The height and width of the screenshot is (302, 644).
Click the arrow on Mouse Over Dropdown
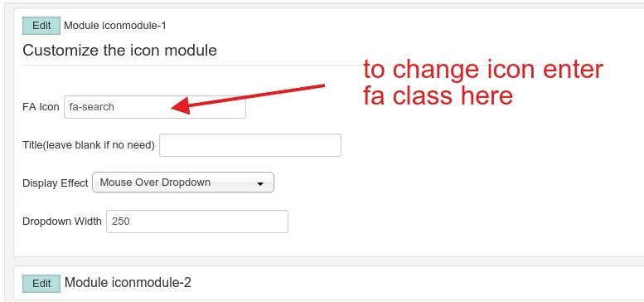tap(260, 184)
